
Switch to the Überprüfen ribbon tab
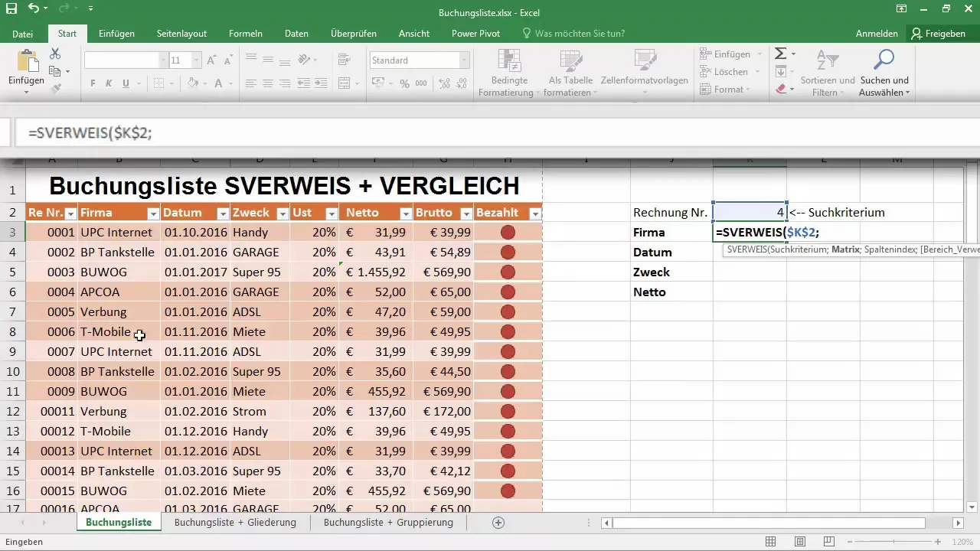click(354, 34)
